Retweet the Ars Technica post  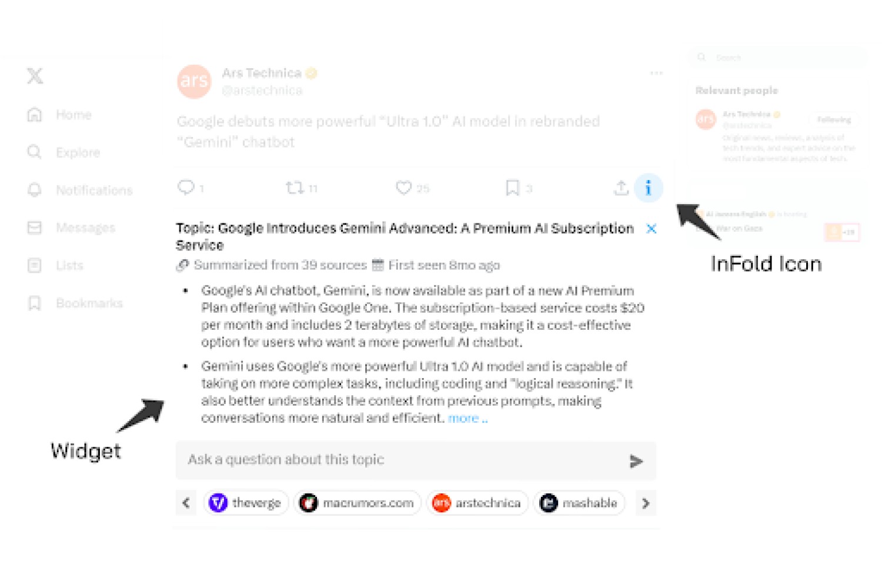pos(295,188)
